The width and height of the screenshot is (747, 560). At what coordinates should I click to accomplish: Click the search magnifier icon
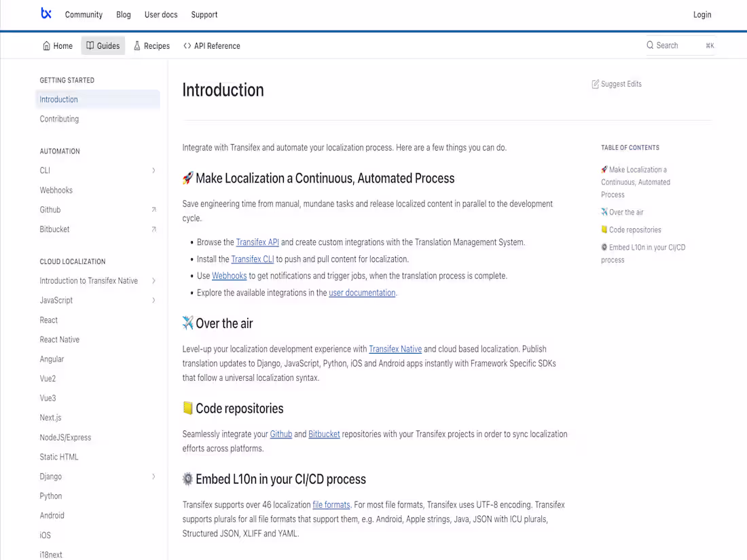point(650,45)
